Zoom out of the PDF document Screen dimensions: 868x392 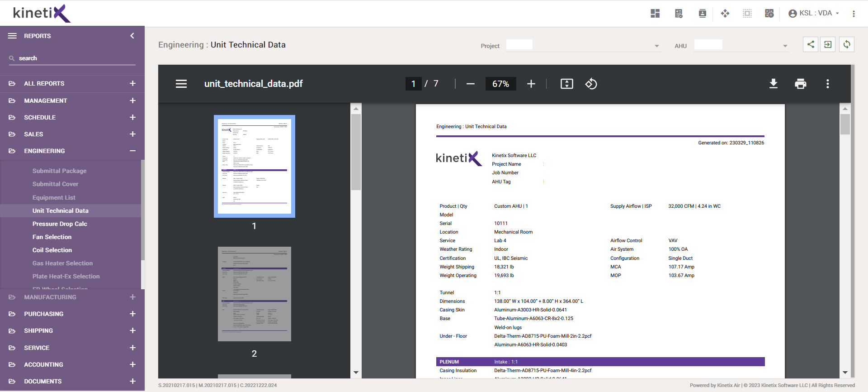pyautogui.click(x=470, y=84)
